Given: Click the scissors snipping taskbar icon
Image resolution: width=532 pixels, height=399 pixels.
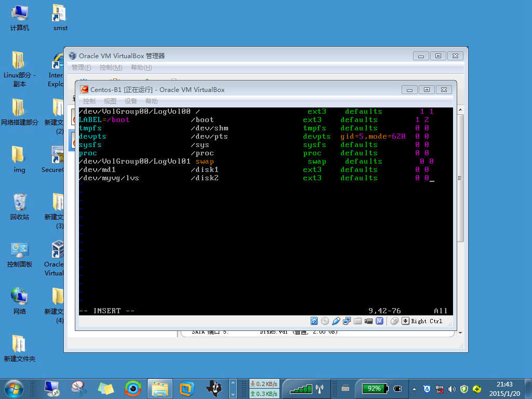Looking at the screenshot, I should [x=78, y=389].
